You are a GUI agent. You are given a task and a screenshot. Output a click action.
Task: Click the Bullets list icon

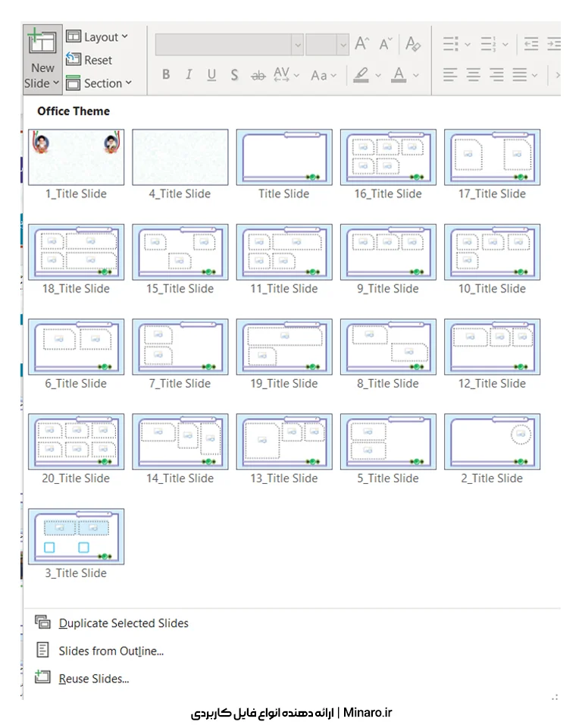[451, 44]
